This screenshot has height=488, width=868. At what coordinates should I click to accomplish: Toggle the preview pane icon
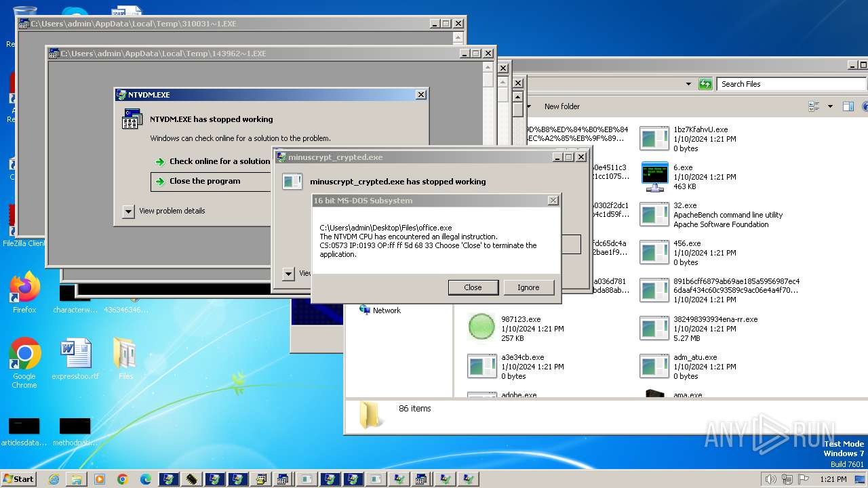click(848, 106)
